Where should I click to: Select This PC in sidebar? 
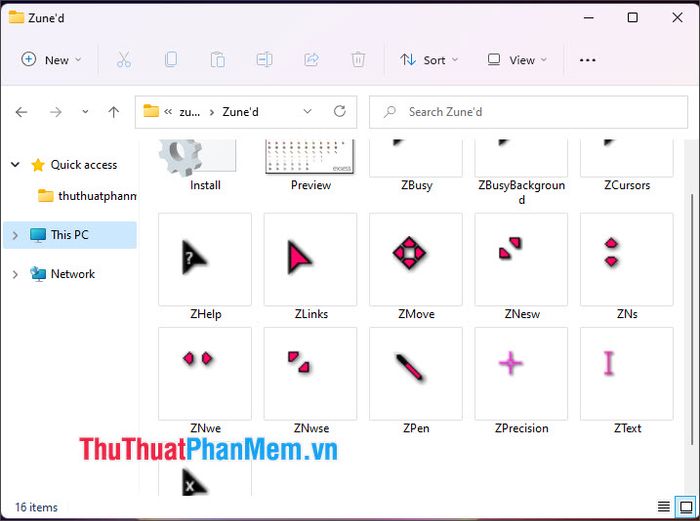(70, 235)
